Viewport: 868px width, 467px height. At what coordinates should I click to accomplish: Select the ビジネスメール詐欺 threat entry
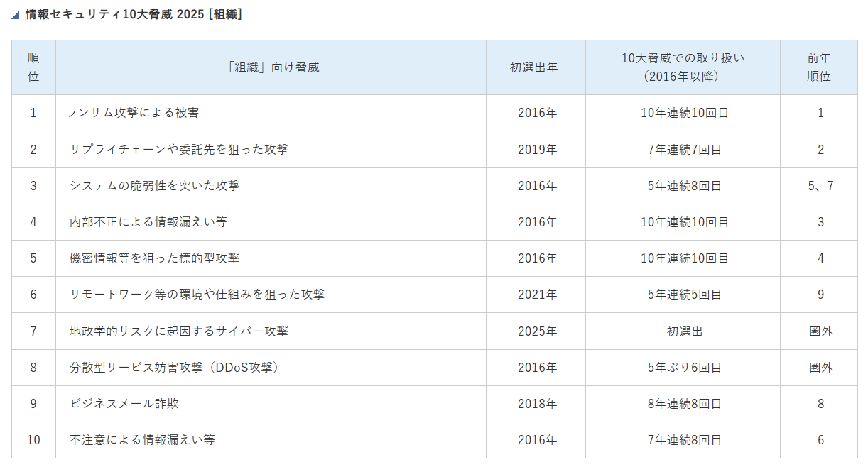(x=124, y=404)
